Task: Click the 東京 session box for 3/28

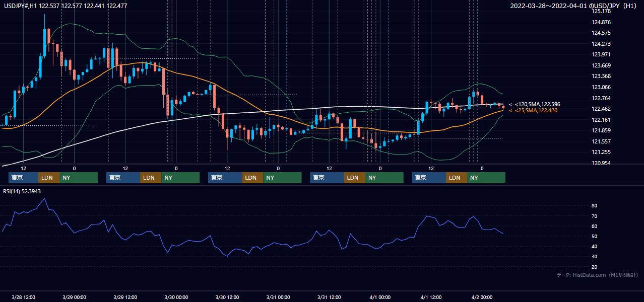Action: click(x=23, y=178)
